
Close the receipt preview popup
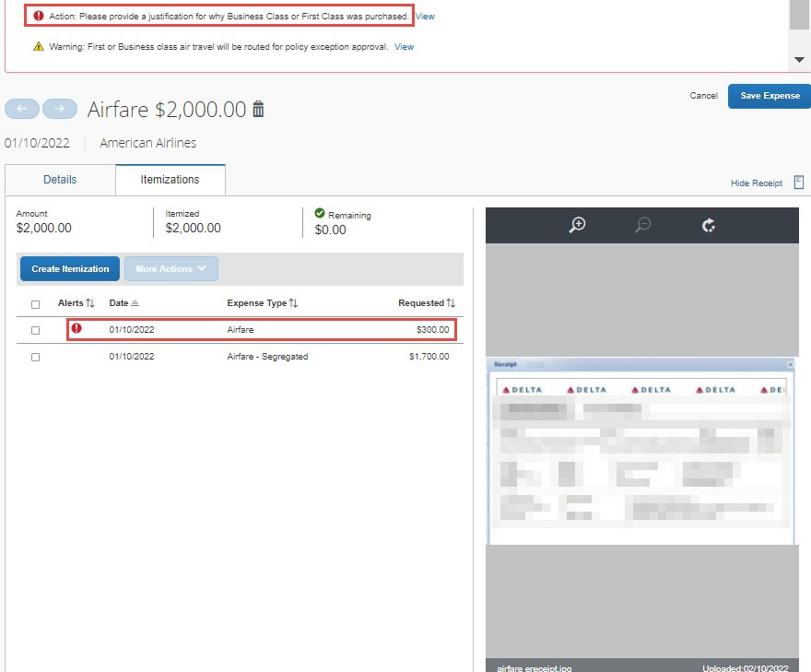789,364
